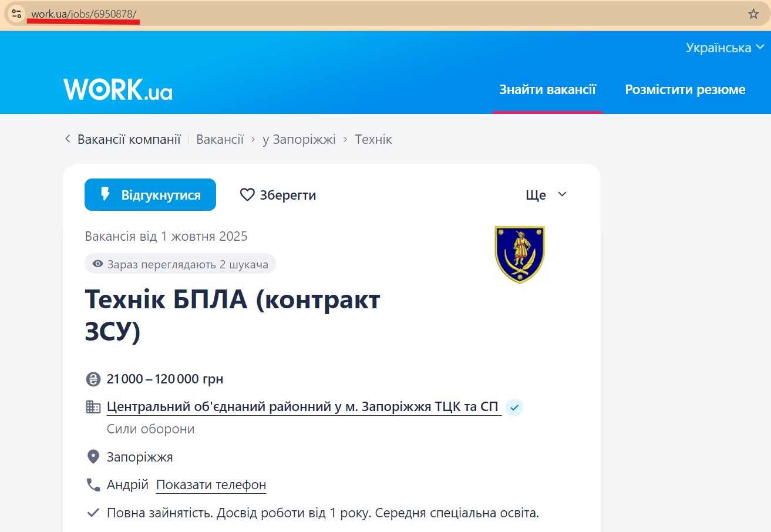771x532 pixels.
Task: Click the company coat of arms emblem
Action: pyautogui.click(x=520, y=254)
